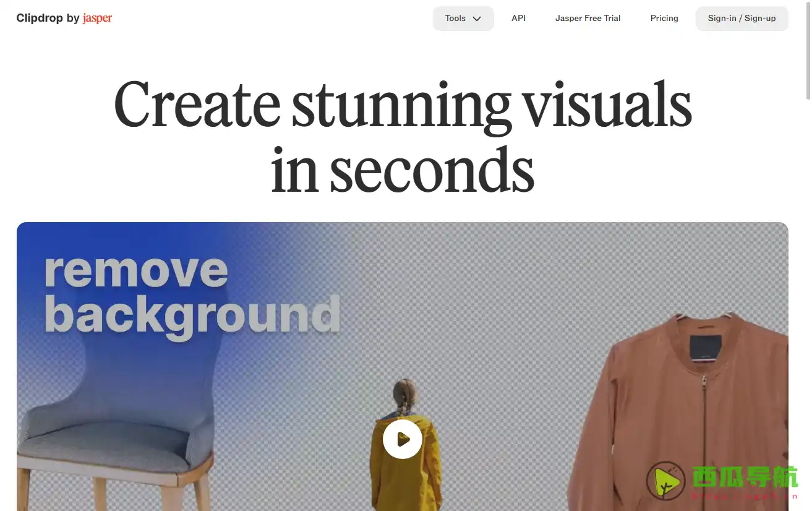Screen dimensions: 812x511
Task: Click the red jasper brand wordmark
Action: (97, 18)
